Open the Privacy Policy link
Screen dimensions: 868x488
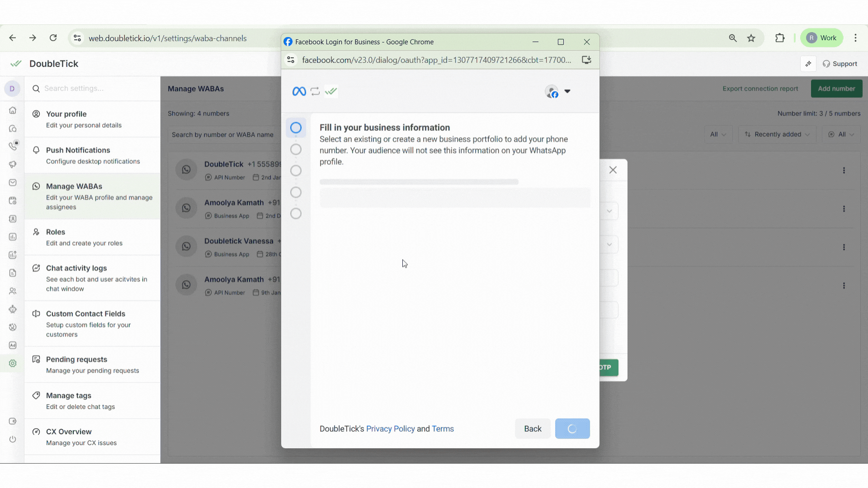pos(390,429)
